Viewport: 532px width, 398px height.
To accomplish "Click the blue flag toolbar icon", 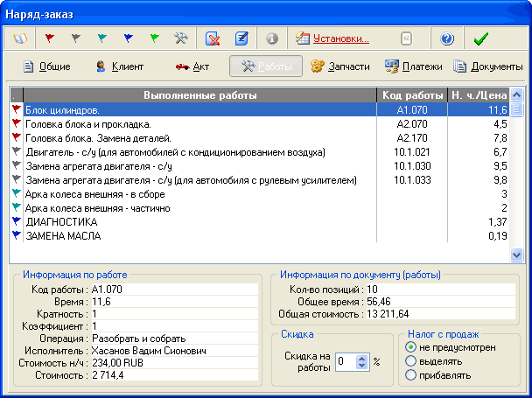I will point(128,38).
